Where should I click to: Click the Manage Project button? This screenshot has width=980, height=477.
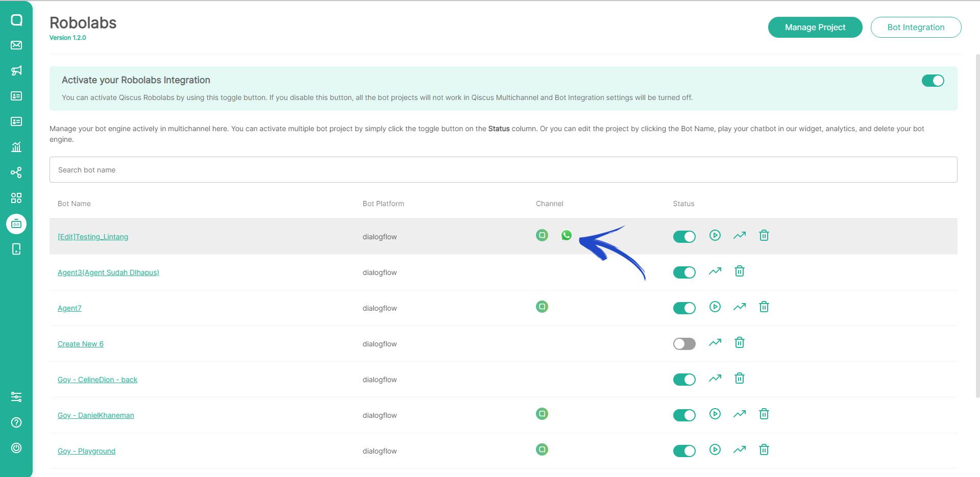[815, 27]
